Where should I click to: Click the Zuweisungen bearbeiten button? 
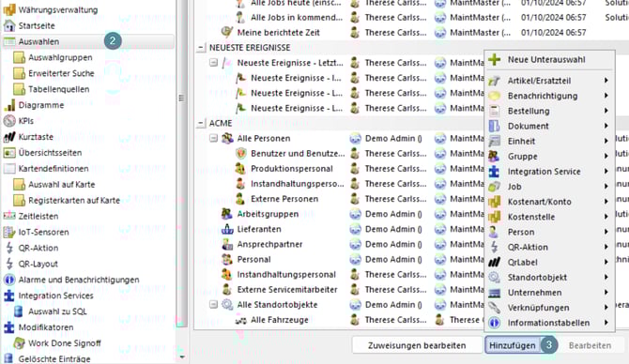tap(417, 345)
